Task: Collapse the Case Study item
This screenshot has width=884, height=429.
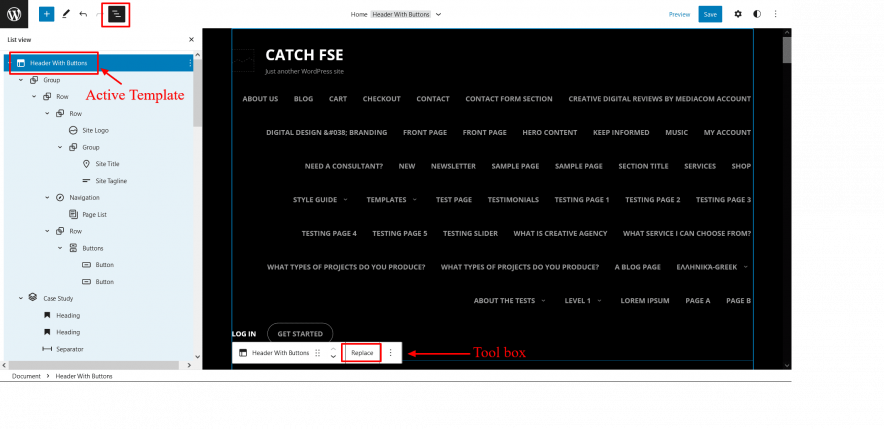Action: (x=21, y=298)
